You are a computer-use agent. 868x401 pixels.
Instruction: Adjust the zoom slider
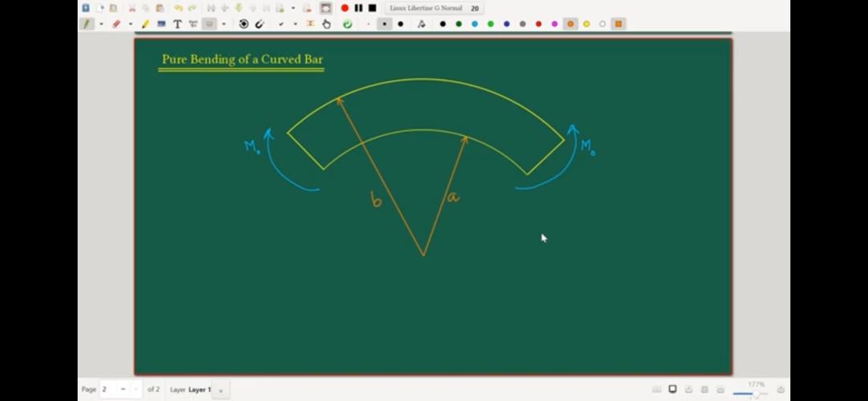pyautogui.click(x=750, y=394)
